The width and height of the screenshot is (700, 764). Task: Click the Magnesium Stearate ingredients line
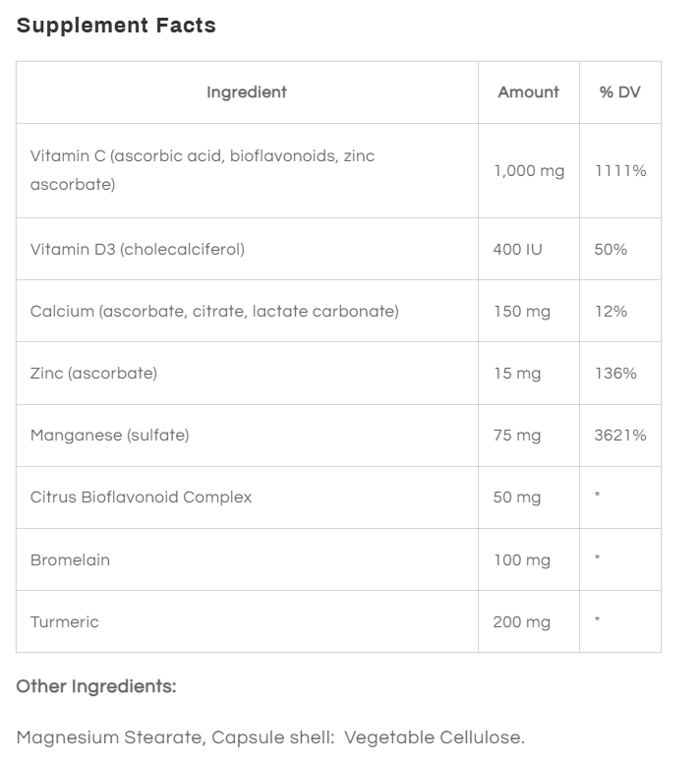[270, 737]
